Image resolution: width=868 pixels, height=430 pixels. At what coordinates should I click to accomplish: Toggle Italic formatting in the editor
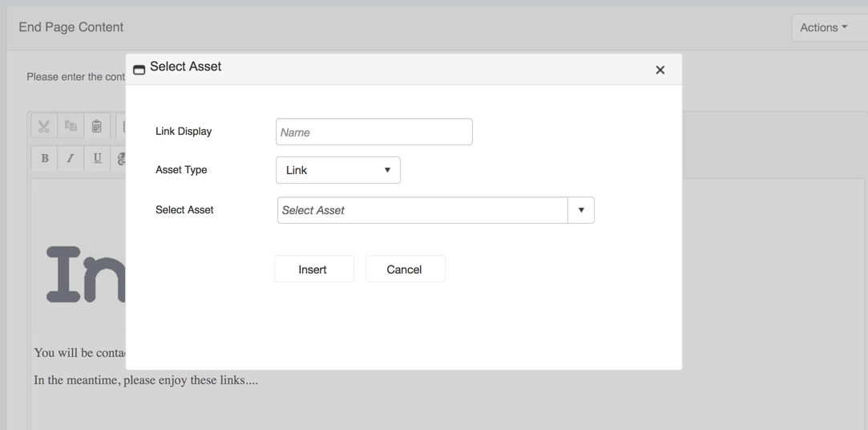pyautogui.click(x=71, y=159)
